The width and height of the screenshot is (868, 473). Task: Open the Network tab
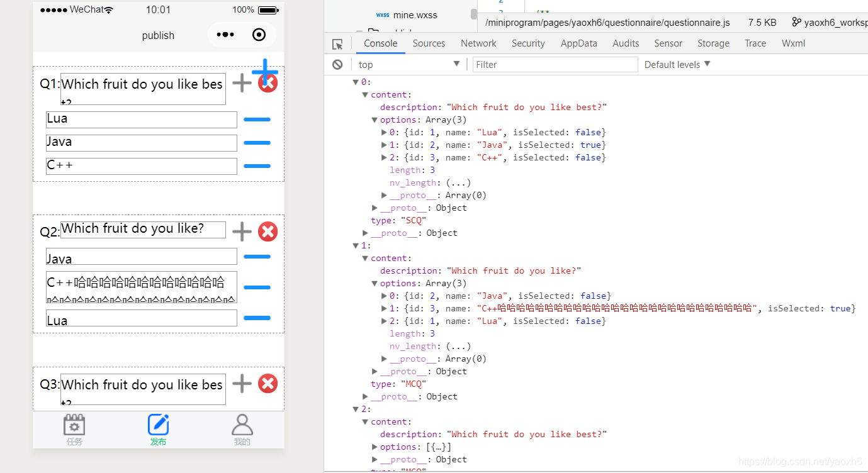(x=478, y=43)
